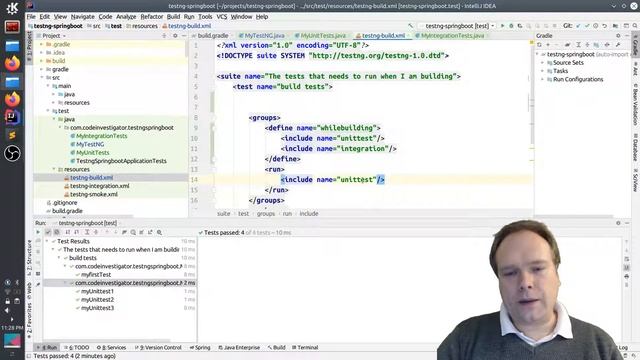Toggle Gradle offline mode
640x360 pixels.
(x=607, y=44)
